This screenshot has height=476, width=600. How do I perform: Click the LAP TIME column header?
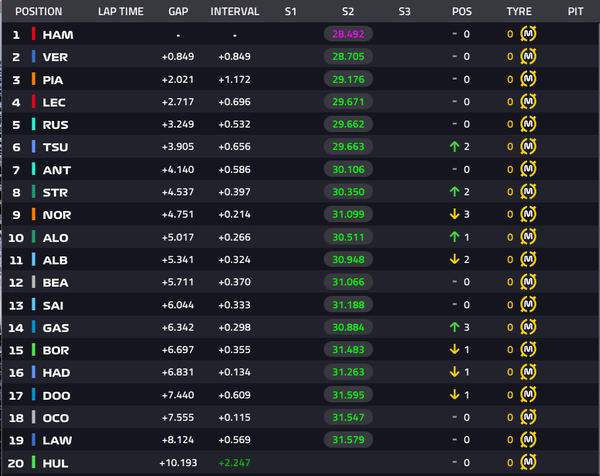pyautogui.click(x=121, y=11)
